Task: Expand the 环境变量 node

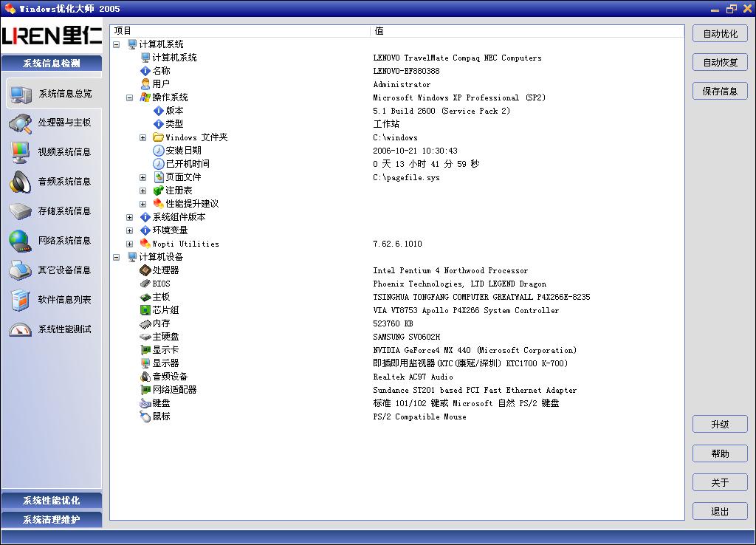Action: [129, 230]
